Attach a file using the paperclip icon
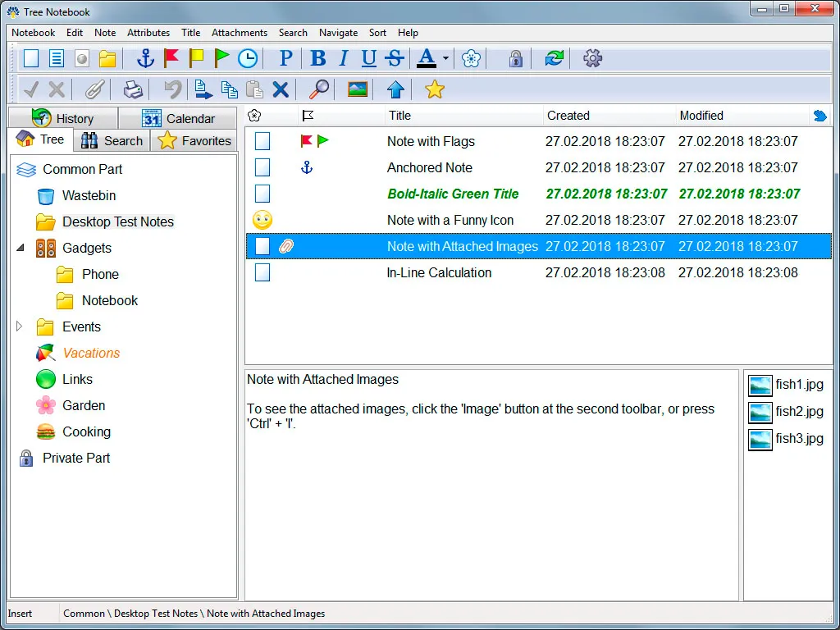This screenshot has width=840, height=630. point(94,89)
